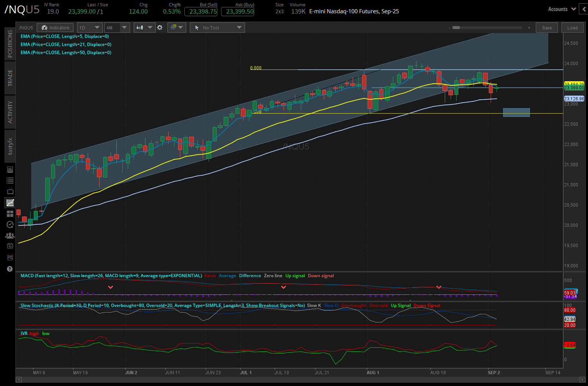Viewport: 588px width, 386px height.
Task: Open the watchlist icon in the sidebar
Action: pyautogui.click(x=10, y=180)
